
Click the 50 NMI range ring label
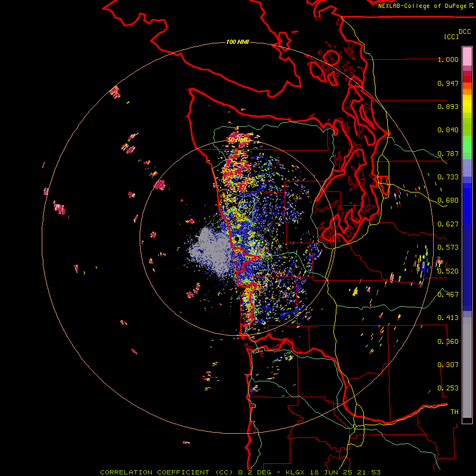pos(237,140)
